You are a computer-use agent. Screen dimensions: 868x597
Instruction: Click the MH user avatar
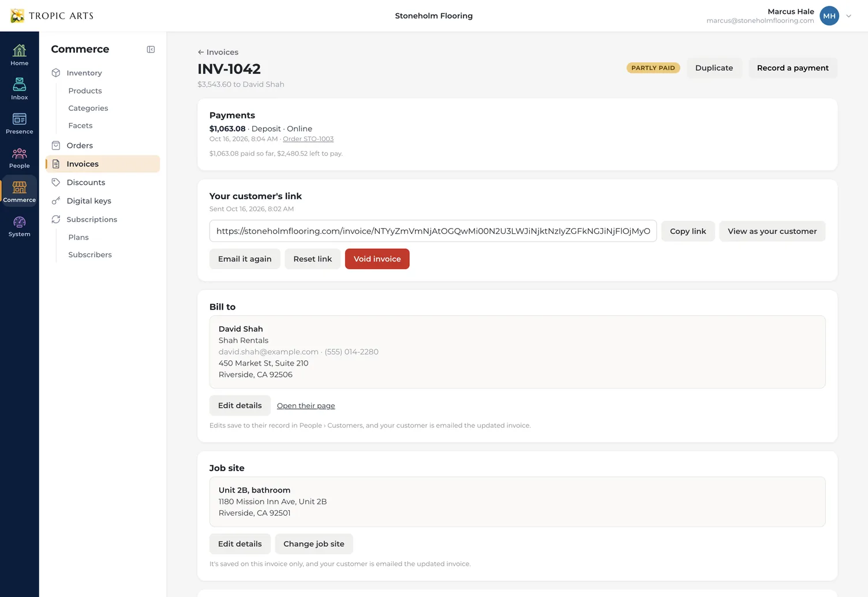[x=829, y=16]
